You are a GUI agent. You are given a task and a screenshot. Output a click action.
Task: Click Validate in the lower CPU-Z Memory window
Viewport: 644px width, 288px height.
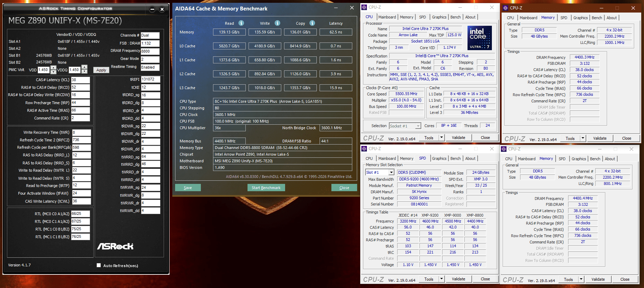[x=598, y=279]
